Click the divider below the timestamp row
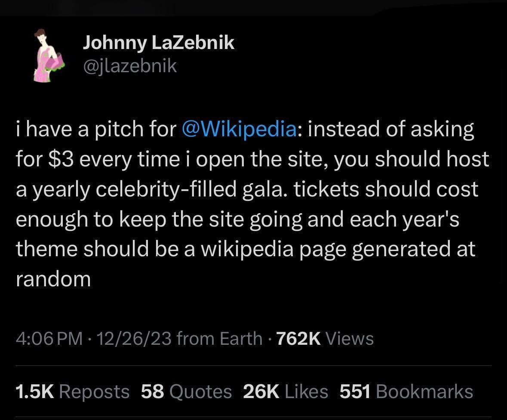The height and width of the screenshot is (420, 507). click(254, 365)
